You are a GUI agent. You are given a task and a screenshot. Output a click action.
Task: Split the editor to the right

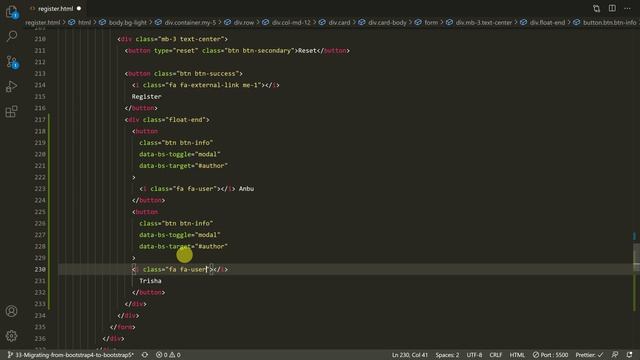coord(612,8)
